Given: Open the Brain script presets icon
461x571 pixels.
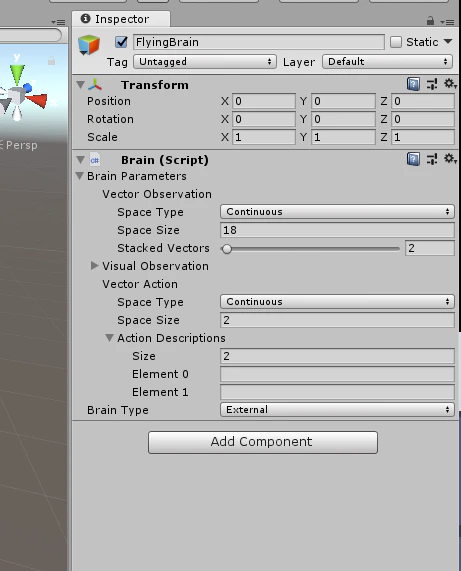Looking at the screenshot, I should (432, 159).
